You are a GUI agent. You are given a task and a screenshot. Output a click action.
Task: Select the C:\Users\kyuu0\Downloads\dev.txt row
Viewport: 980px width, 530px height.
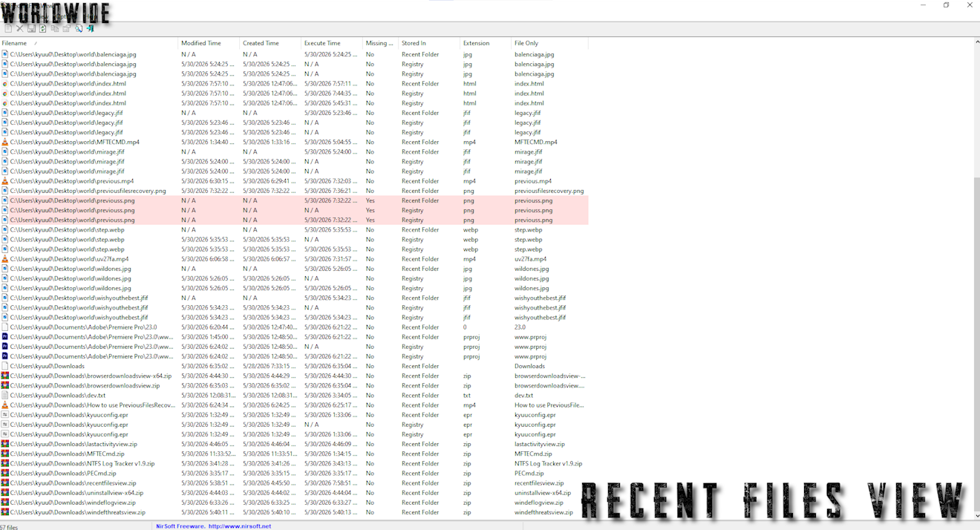294,396
